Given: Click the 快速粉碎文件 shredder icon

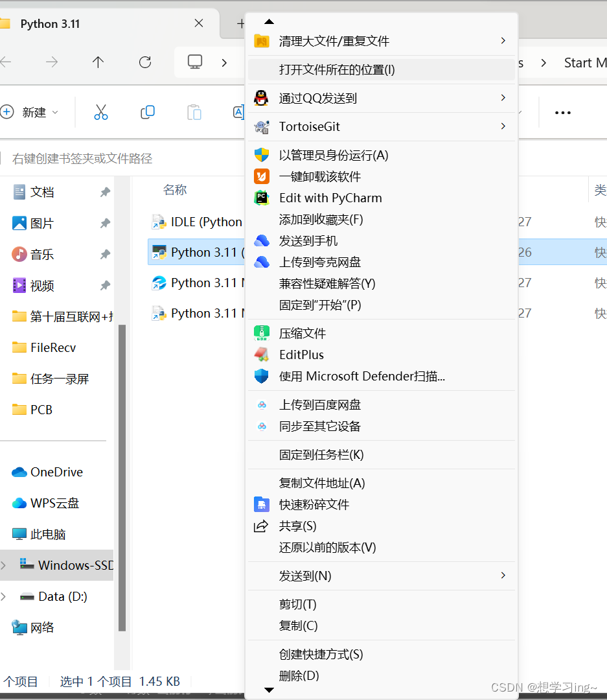Looking at the screenshot, I should 262,504.
